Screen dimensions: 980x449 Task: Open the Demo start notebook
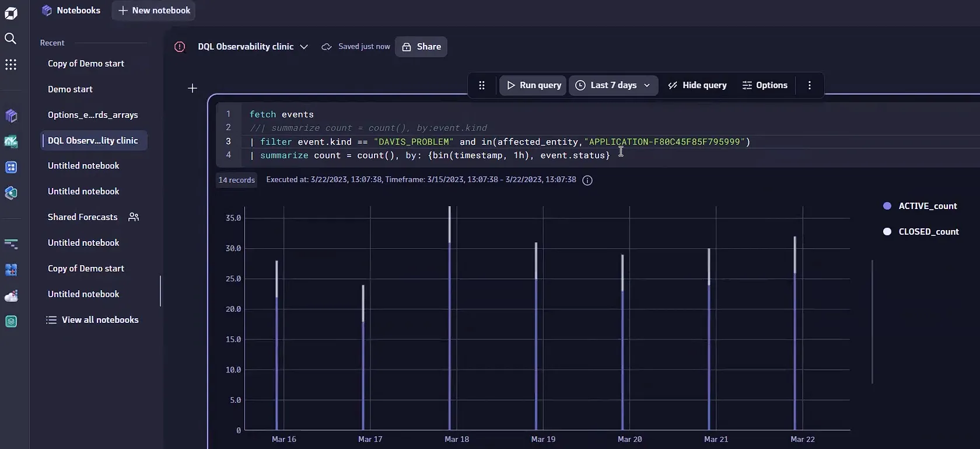tap(70, 89)
